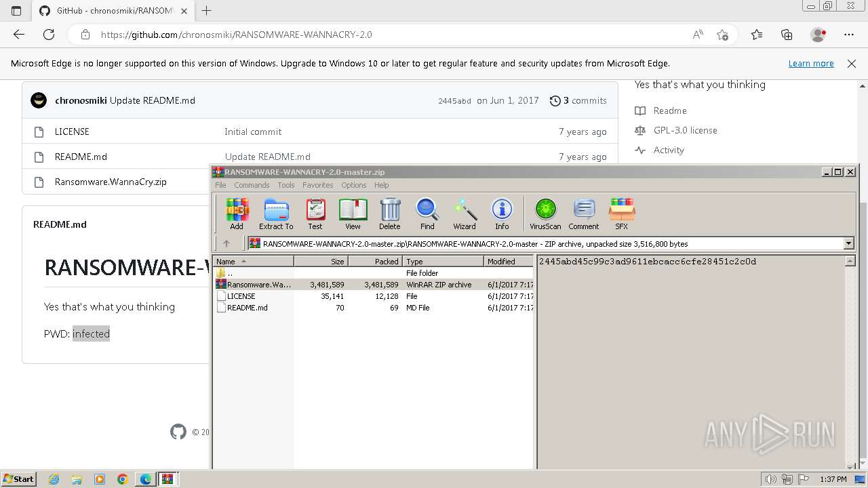Sort file list by Packed column
Screen dimensions: 868x488
[375, 261]
